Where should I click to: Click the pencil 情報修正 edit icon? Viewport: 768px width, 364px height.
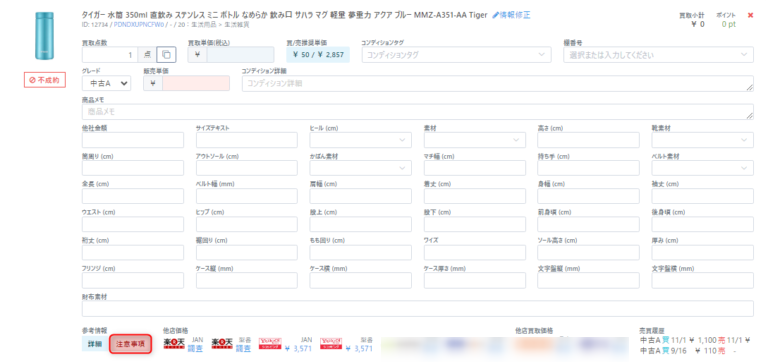point(495,15)
